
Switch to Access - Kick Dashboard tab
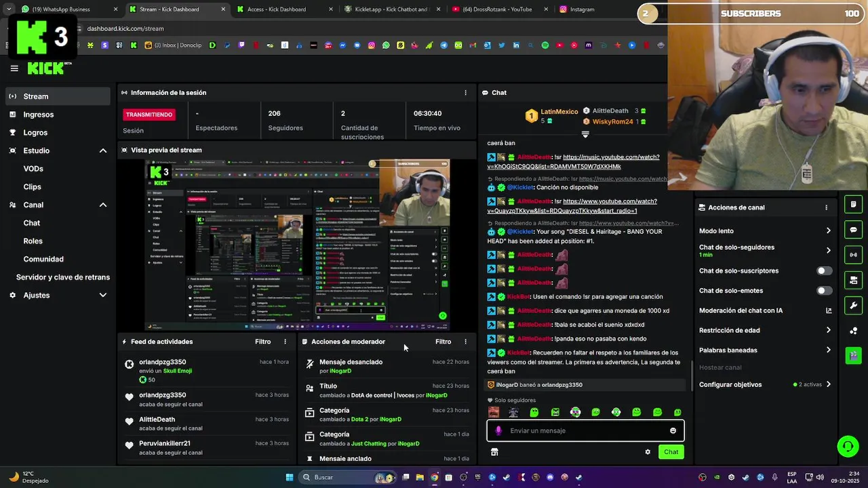285,9
